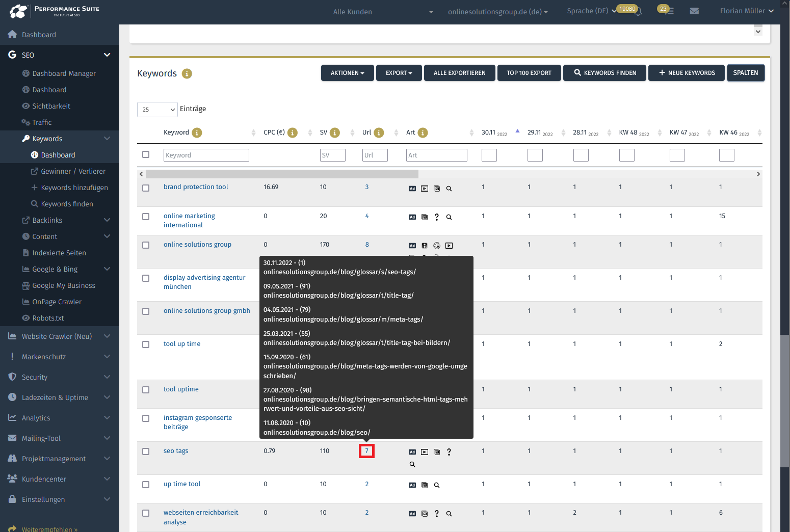Click the Keywords Finden button
This screenshot has width=790, height=532.
(x=605, y=73)
